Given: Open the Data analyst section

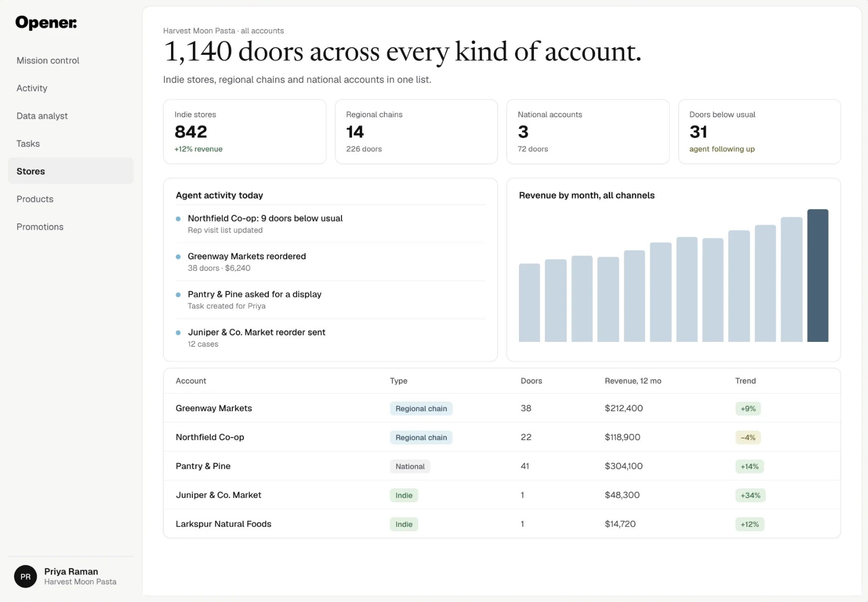Looking at the screenshot, I should point(71,116).
